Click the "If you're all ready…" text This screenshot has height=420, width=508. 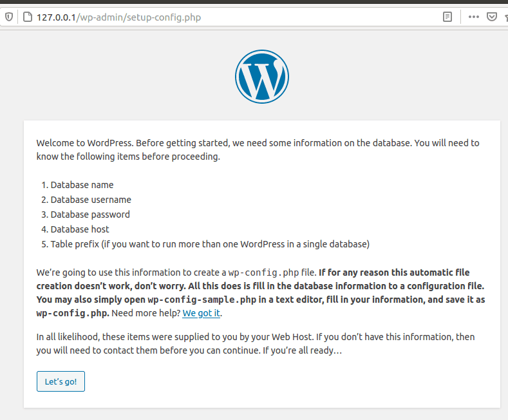click(x=301, y=350)
